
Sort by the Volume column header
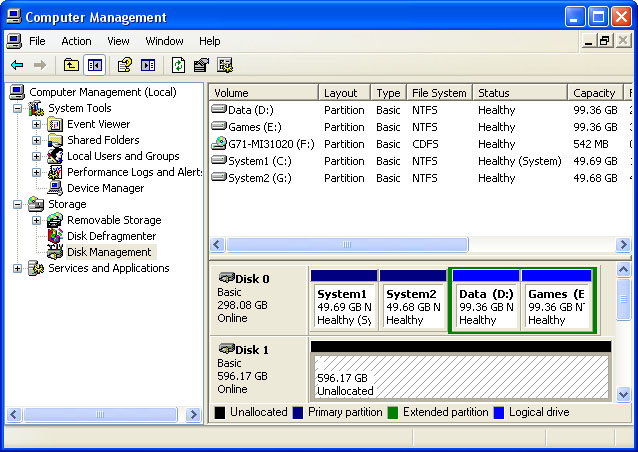264,93
